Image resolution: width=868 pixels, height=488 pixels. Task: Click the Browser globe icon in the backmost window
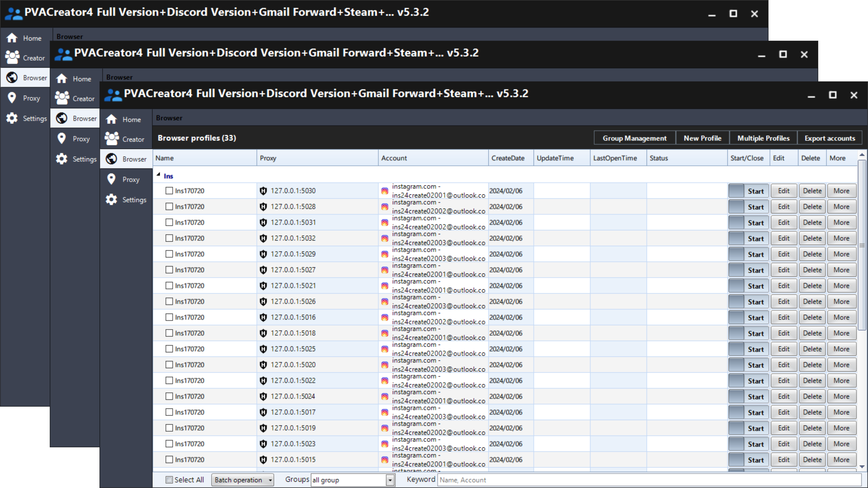[x=12, y=78]
